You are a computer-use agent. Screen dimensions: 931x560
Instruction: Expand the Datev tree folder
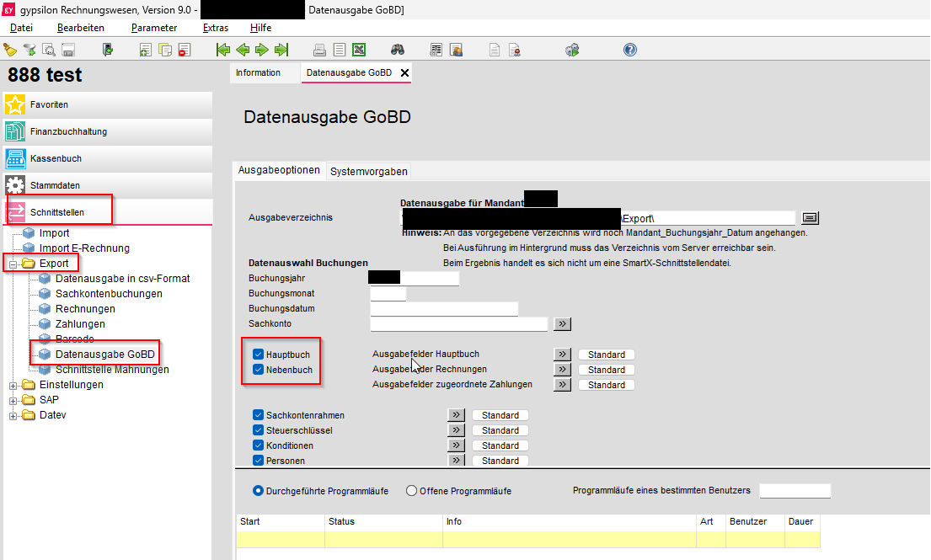click(x=13, y=416)
